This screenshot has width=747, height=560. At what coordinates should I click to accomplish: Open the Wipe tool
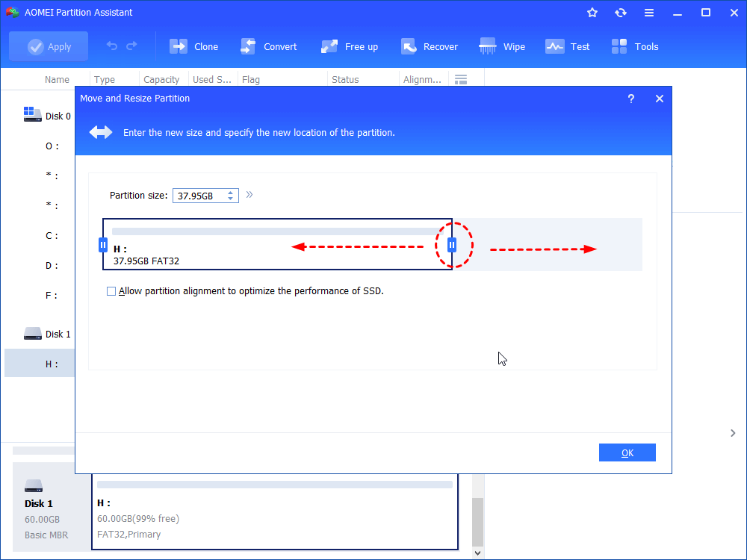(x=502, y=46)
